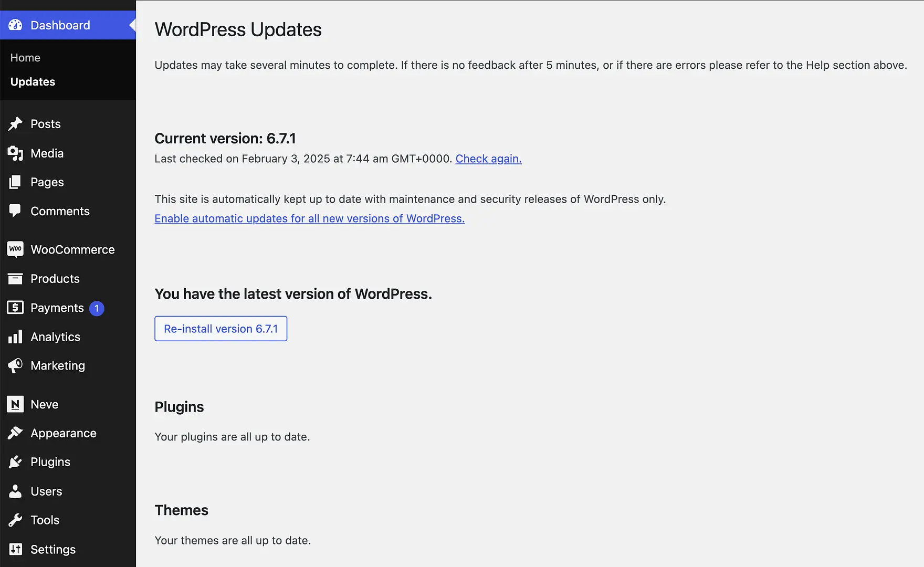This screenshot has height=567, width=924.
Task: Open the Dashboard menu entry
Action: 60,25
